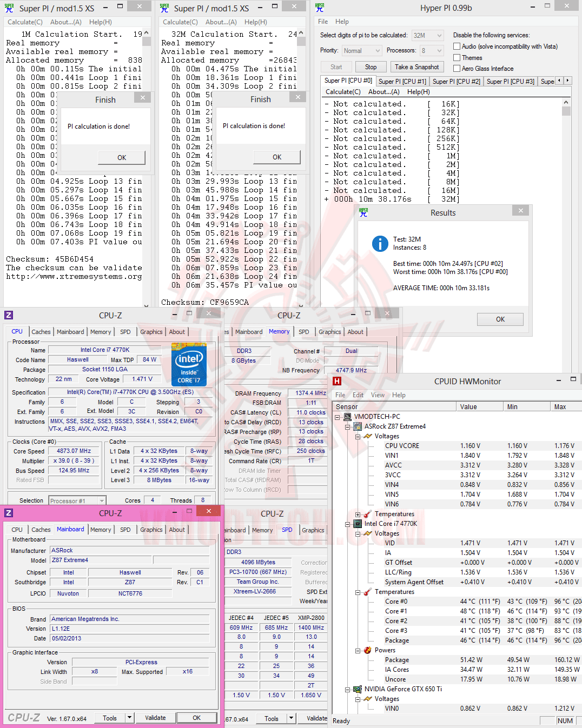Click OK in the 32M Finish dialog
Screen dimensions: 582x728
277,157
